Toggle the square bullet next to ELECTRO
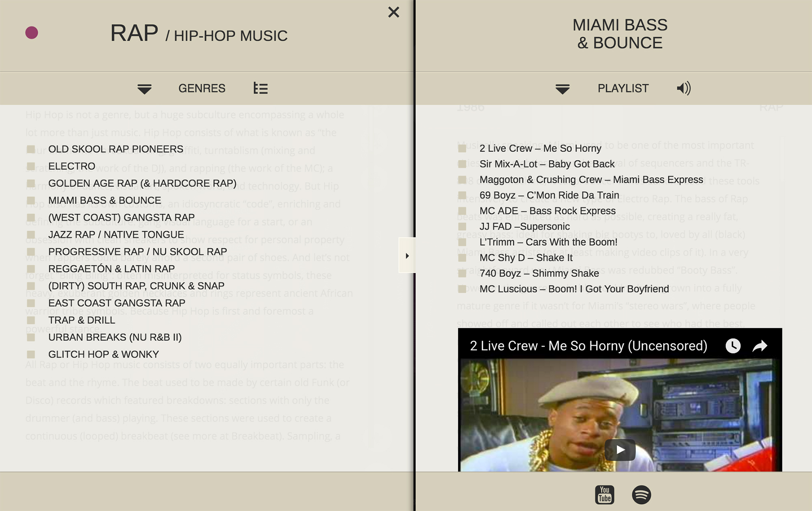Screen dimensions: 812x511 (31, 166)
